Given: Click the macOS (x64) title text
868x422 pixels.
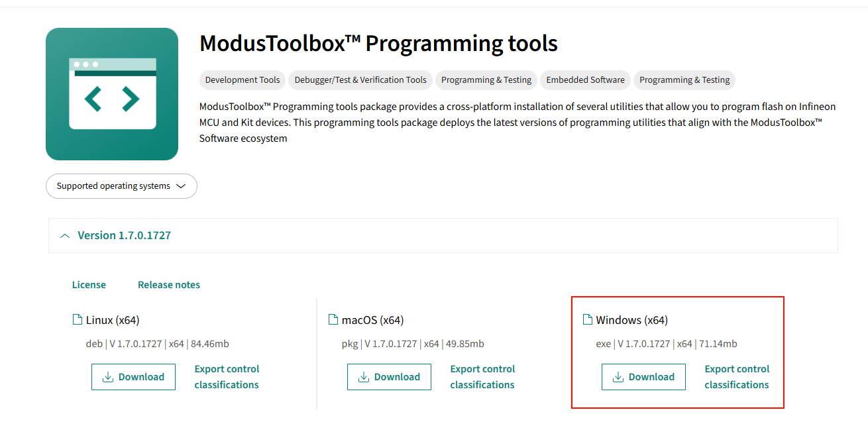Looking at the screenshot, I should pyautogui.click(x=372, y=321).
